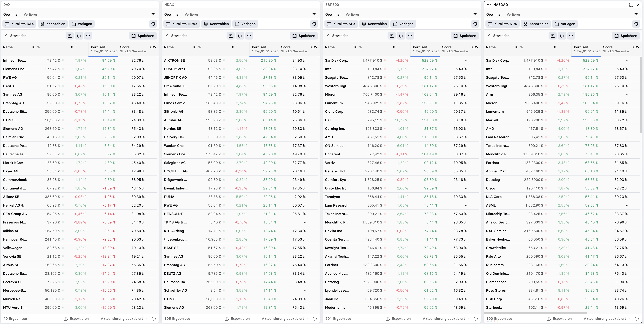644x324 pixels.
Task: Click Speichern button in DAX panel
Action: coord(143,36)
